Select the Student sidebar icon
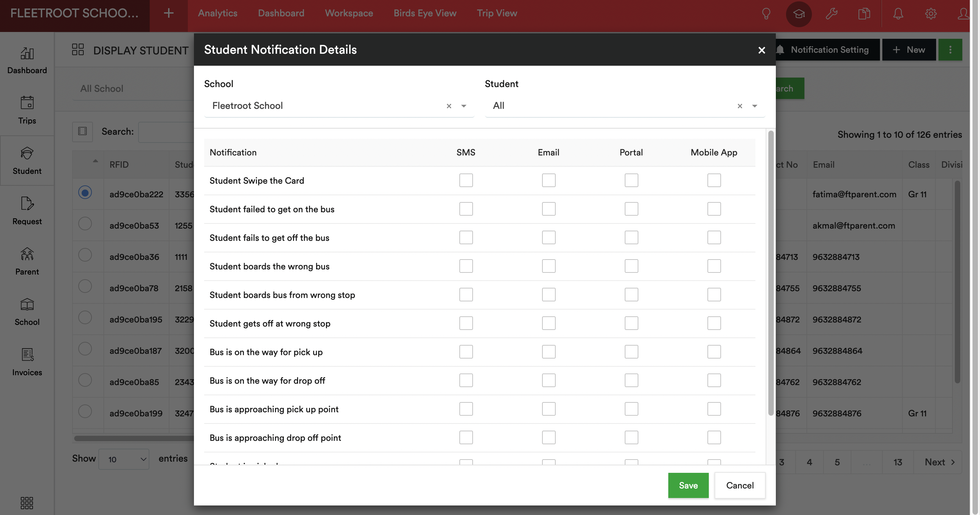This screenshot has width=980, height=515. coord(27,161)
